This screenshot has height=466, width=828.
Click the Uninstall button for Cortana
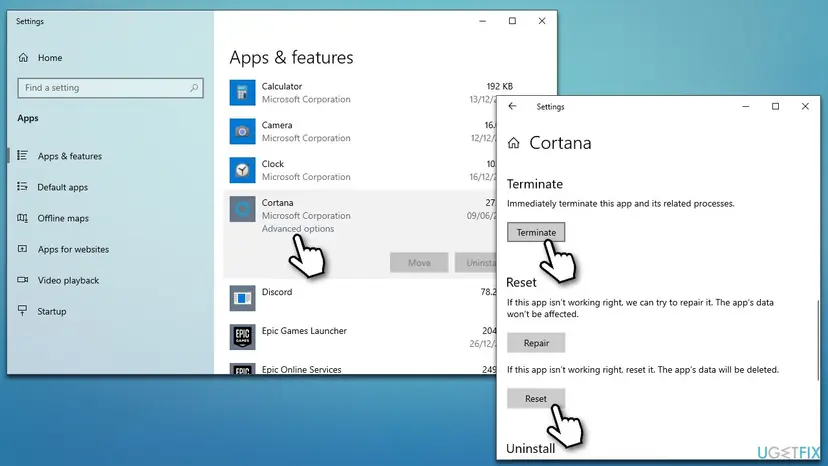(x=476, y=263)
